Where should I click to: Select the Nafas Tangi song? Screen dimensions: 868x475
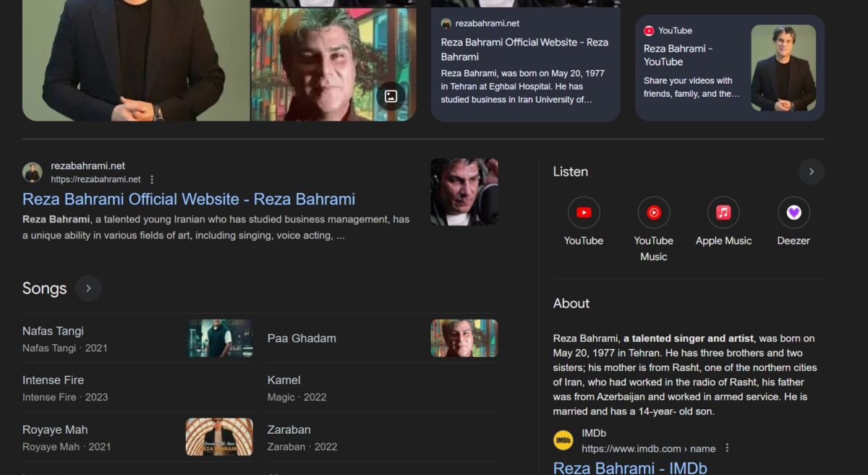pyautogui.click(x=54, y=331)
